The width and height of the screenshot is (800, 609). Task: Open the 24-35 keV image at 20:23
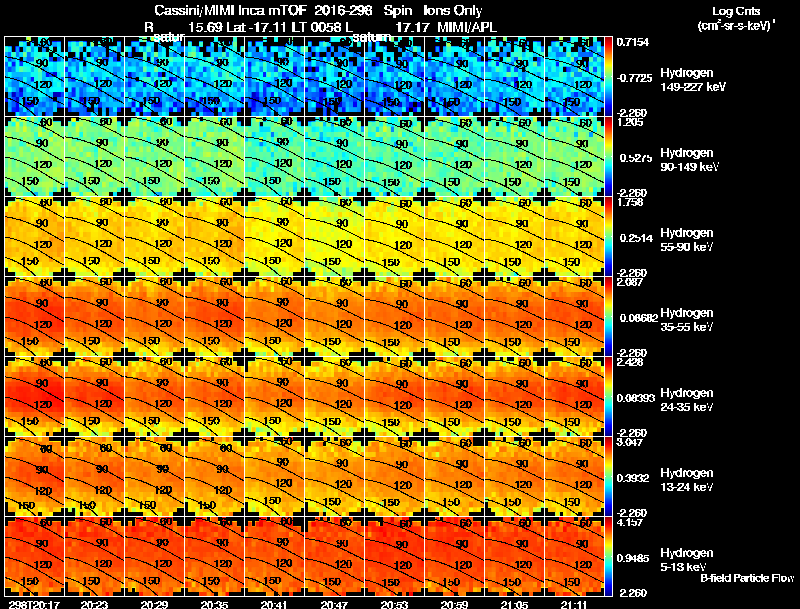click(94, 396)
